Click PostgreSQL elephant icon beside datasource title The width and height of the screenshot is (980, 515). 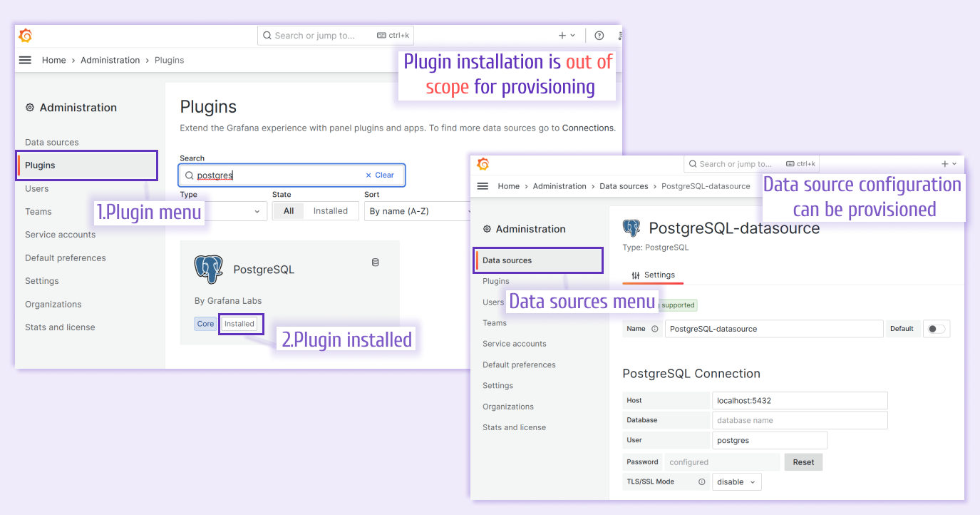click(x=631, y=228)
